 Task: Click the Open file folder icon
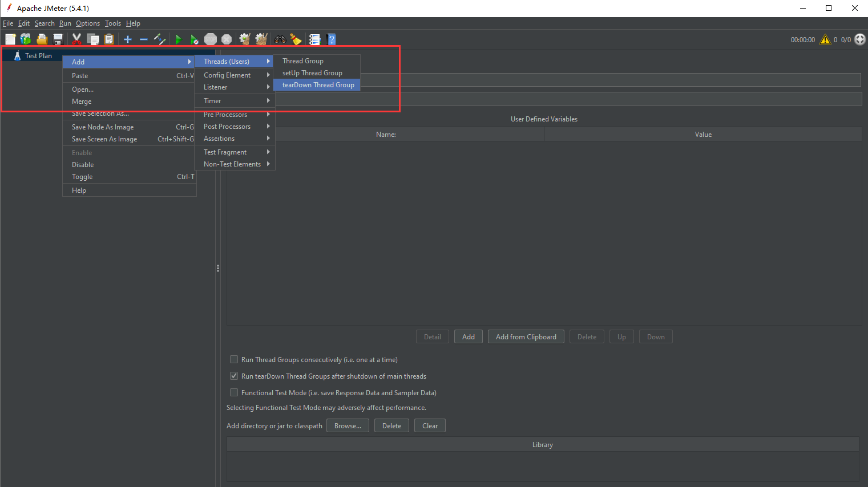click(x=42, y=39)
